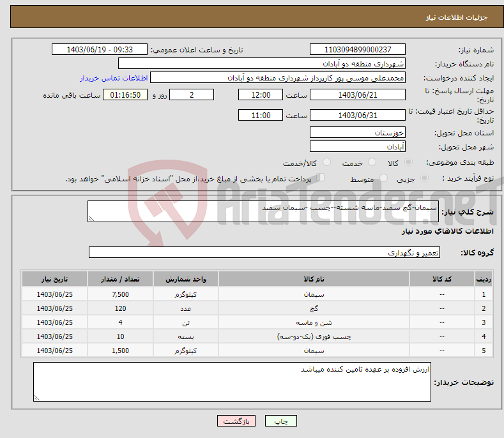
Task: Click the buyer name field شهرداری منطقه دو آبادان
Action: (x=262, y=63)
